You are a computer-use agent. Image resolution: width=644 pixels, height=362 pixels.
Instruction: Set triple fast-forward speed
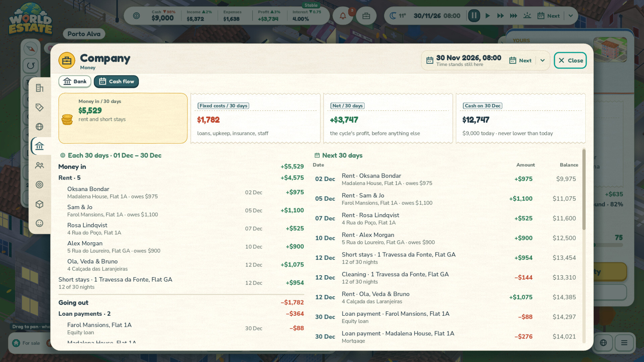click(514, 16)
